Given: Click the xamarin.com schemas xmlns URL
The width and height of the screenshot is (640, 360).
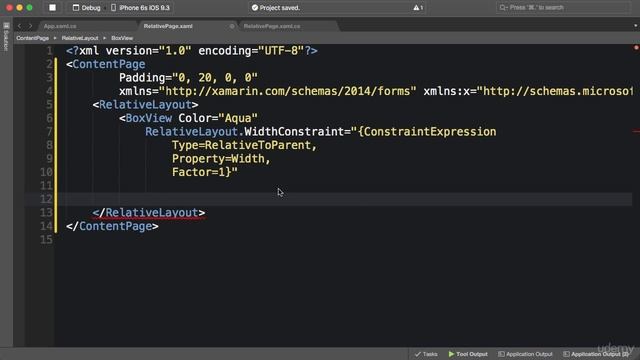Looking at the screenshot, I should tap(287, 91).
